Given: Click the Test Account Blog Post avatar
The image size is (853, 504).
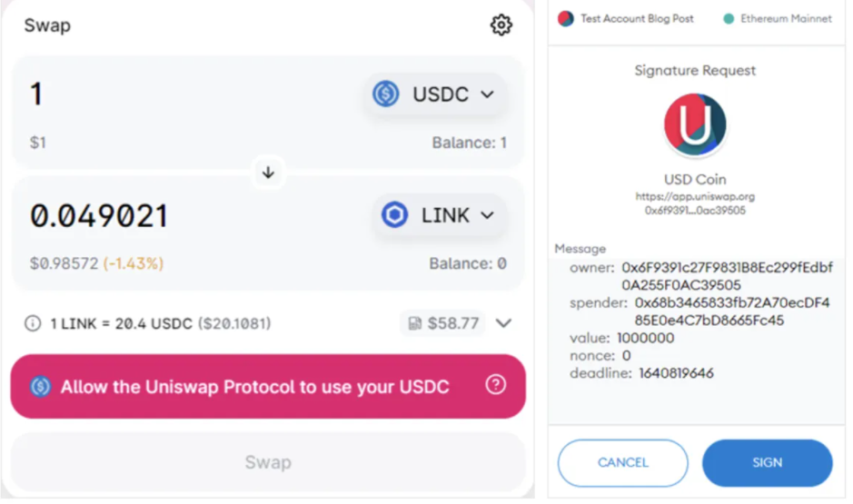Looking at the screenshot, I should tap(566, 19).
